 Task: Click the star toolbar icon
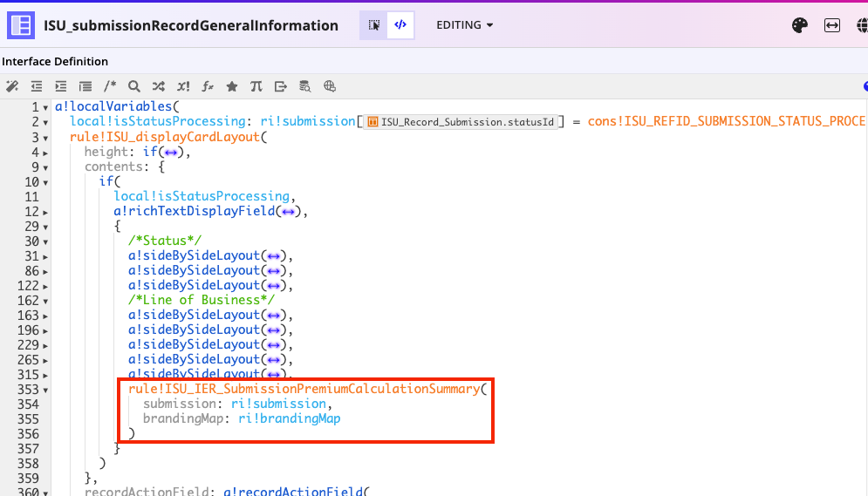tap(232, 86)
